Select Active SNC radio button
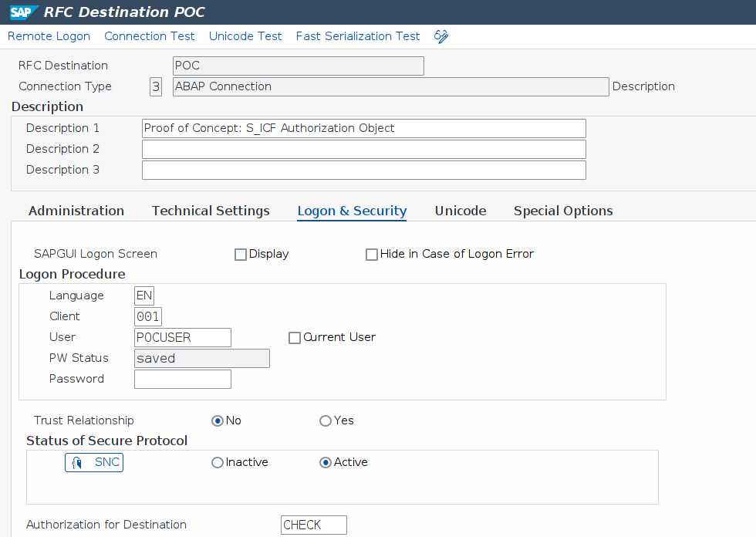The height and width of the screenshot is (537, 756). 326,462
